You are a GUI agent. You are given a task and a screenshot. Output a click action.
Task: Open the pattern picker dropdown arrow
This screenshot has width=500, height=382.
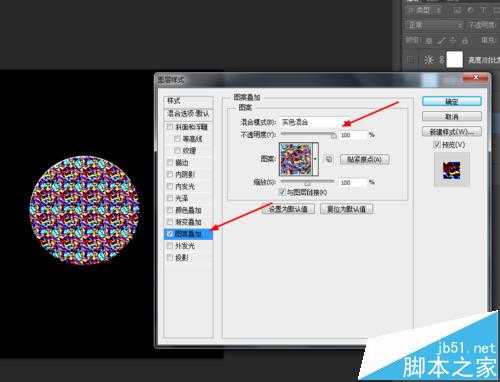(315, 159)
